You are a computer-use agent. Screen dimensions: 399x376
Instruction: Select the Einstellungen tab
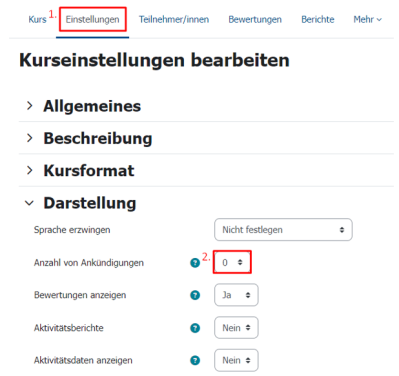[92, 20]
